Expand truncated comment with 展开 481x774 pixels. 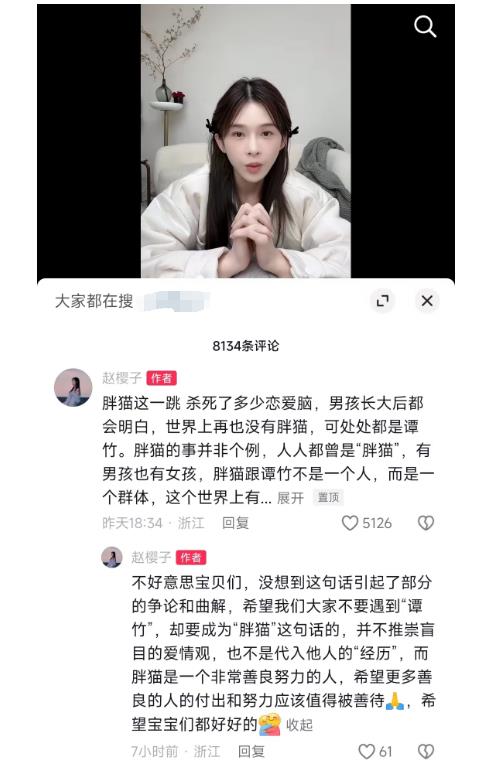click(x=290, y=498)
